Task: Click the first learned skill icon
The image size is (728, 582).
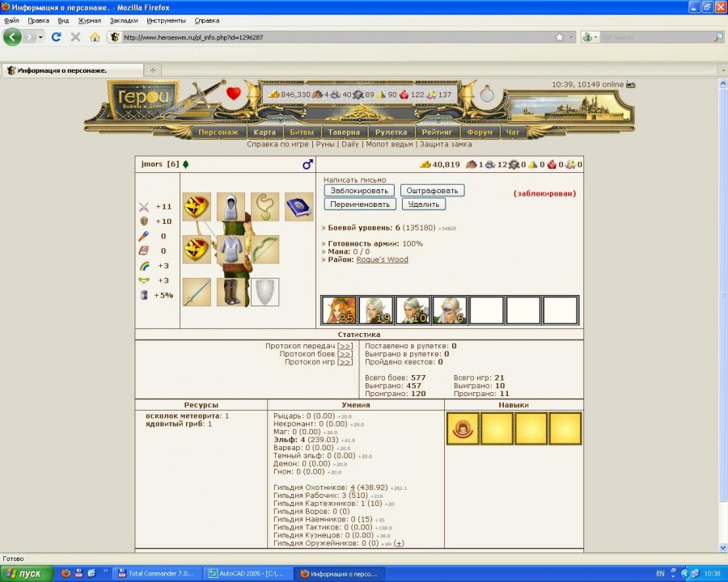Action: tap(463, 428)
